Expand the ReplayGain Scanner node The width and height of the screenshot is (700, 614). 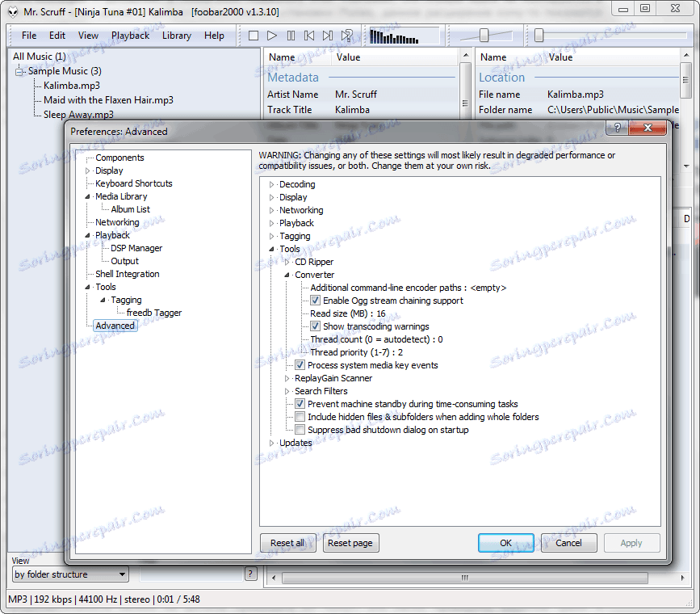[287, 378]
